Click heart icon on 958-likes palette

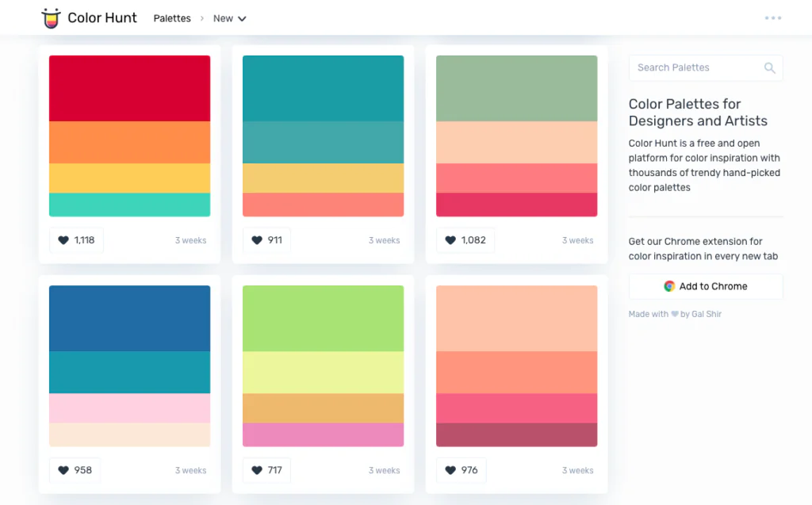coord(63,470)
